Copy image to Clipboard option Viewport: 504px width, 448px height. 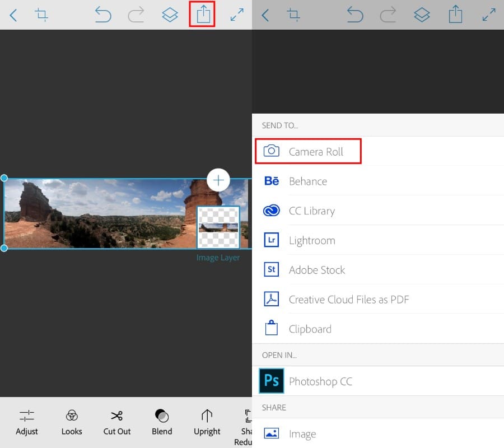pyautogui.click(x=310, y=329)
